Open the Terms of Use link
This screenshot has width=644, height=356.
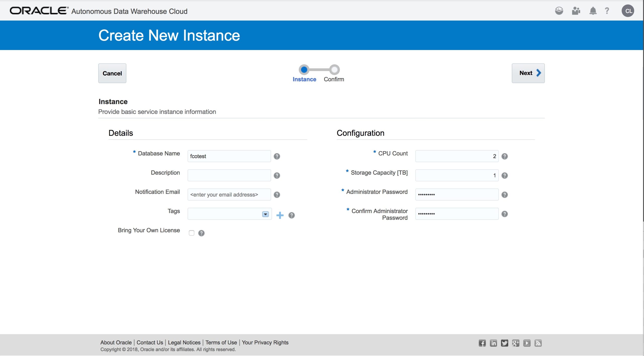point(221,342)
